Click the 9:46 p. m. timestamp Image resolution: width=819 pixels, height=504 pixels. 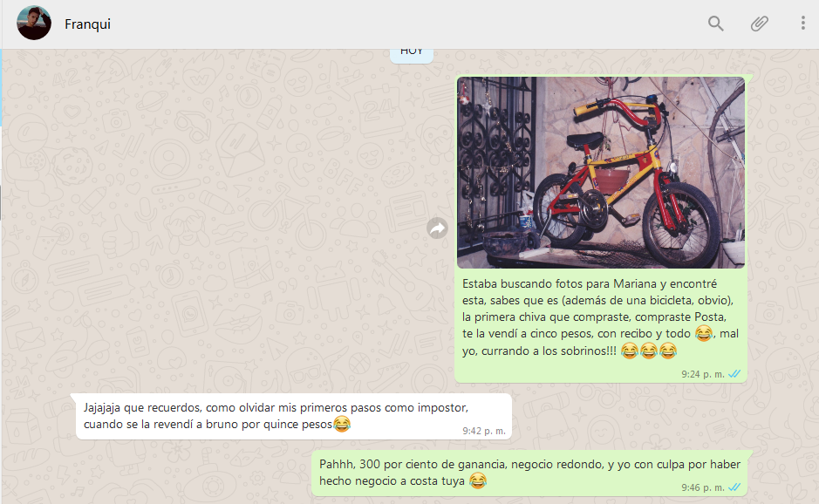(x=702, y=487)
